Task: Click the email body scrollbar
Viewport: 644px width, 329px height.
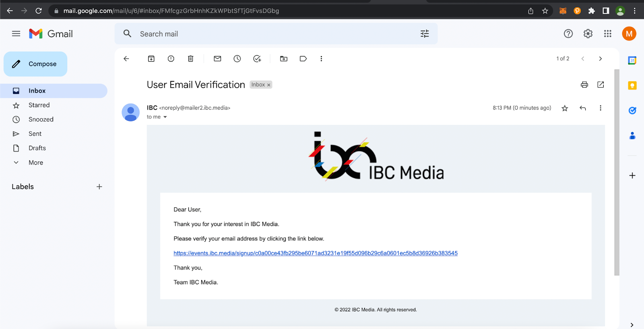Action: point(617,172)
